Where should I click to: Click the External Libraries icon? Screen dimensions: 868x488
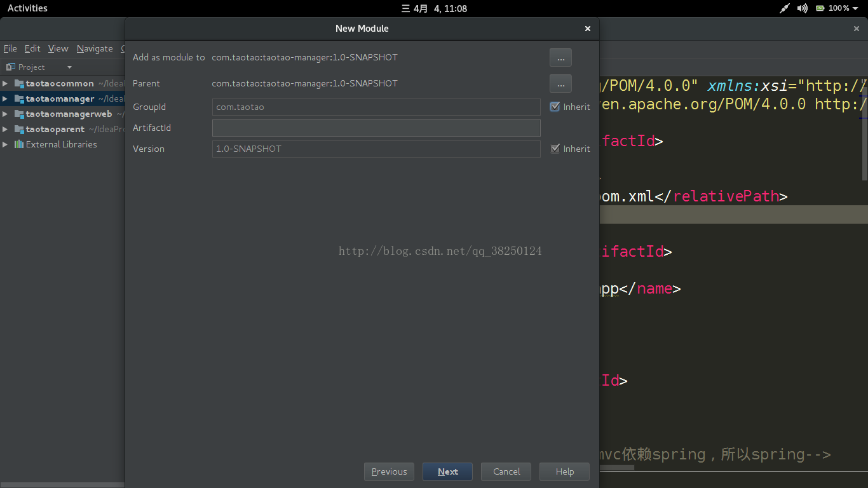[19, 144]
